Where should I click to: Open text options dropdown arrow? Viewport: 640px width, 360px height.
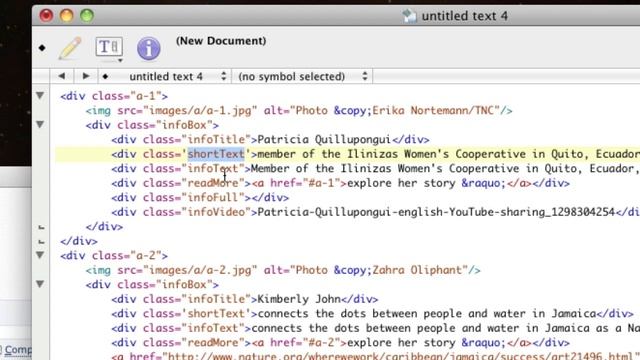pyautogui.click(x=120, y=60)
